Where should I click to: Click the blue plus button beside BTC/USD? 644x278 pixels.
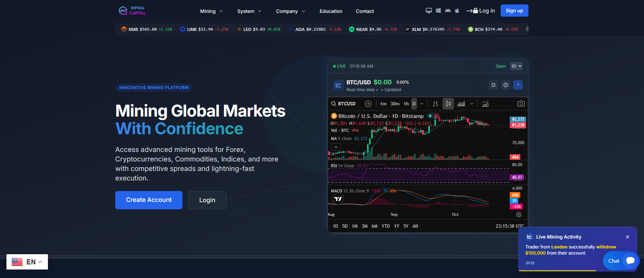pos(518,85)
